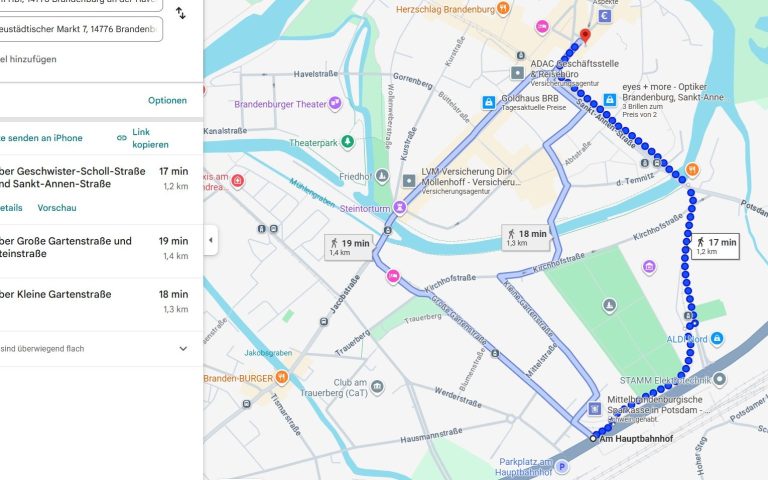Screen dimensions: 768x480
Task: Copy the route via Link kopieren text
Action: tap(150, 138)
